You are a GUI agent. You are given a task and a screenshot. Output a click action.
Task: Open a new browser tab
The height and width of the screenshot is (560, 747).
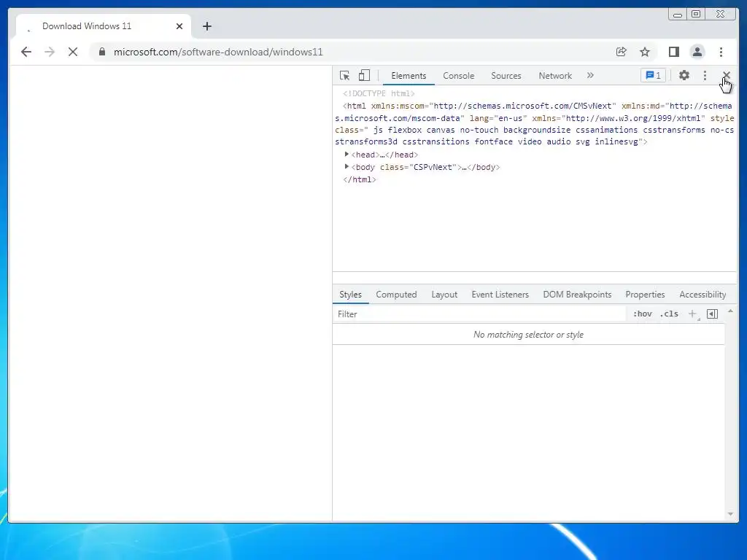206,26
